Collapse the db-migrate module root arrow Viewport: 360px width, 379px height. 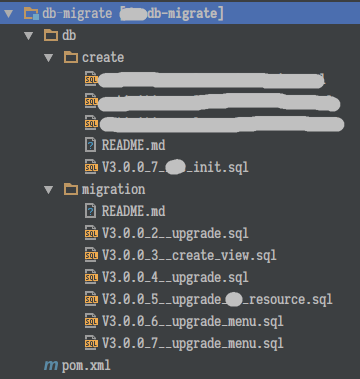[x=8, y=14]
